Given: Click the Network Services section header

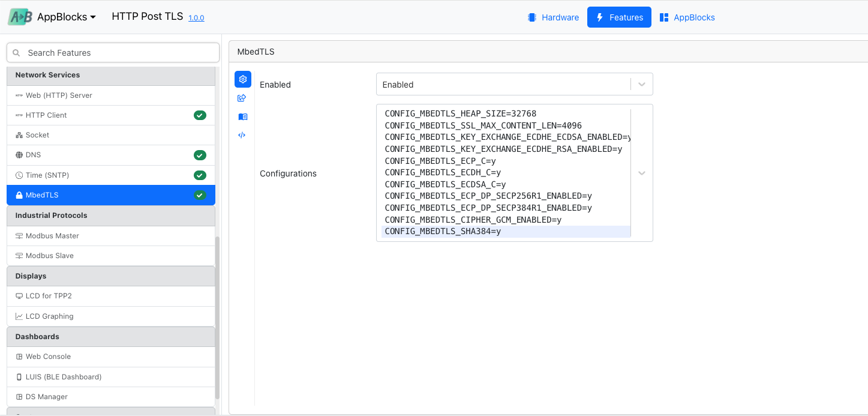Looking at the screenshot, I should [111, 76].
